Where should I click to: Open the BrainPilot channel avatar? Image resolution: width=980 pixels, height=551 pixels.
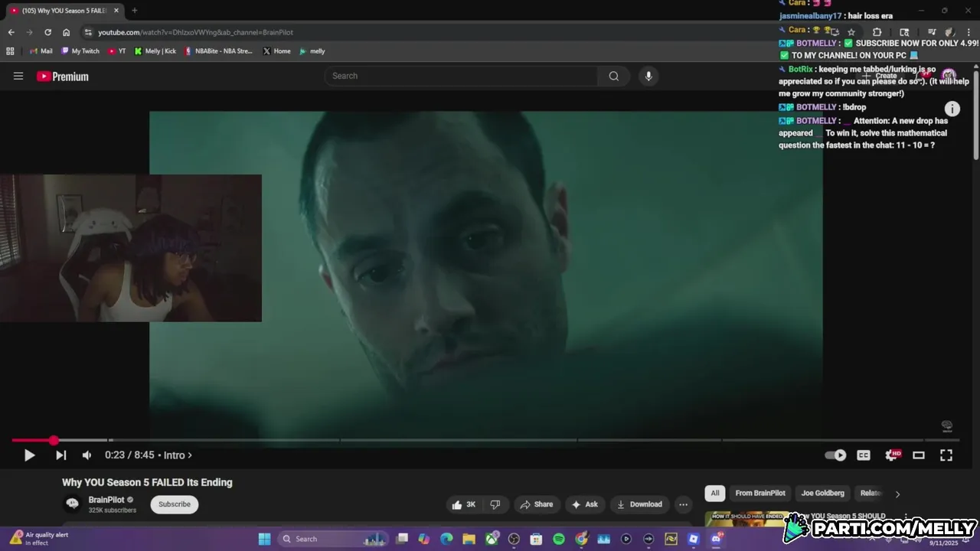tap(73, 504)
